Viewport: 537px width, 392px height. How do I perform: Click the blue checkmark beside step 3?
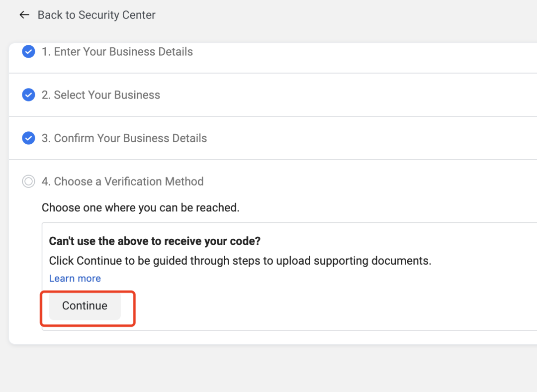click(x=28, y=138)
